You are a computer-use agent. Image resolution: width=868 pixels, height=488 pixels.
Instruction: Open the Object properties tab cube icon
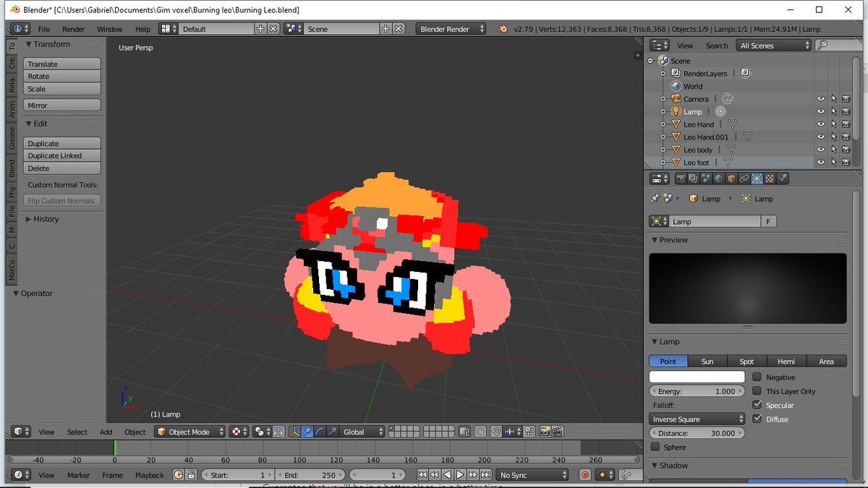[x=732, y=179]
